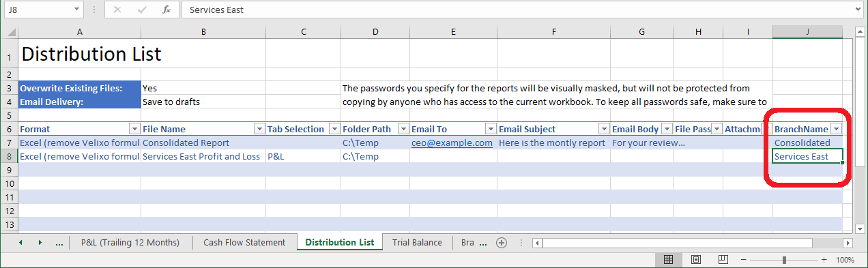Click the Distribution List title cell

(80, 54)
